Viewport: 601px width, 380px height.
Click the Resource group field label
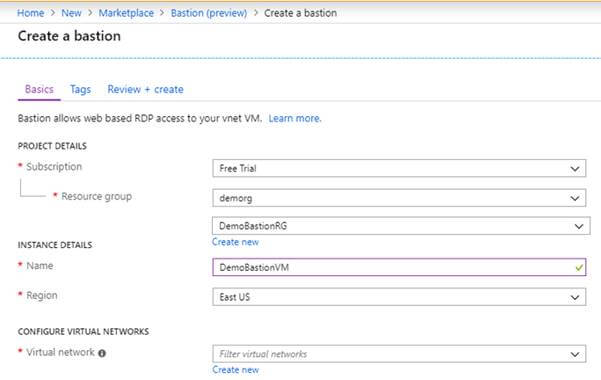(x=97, y=196)
